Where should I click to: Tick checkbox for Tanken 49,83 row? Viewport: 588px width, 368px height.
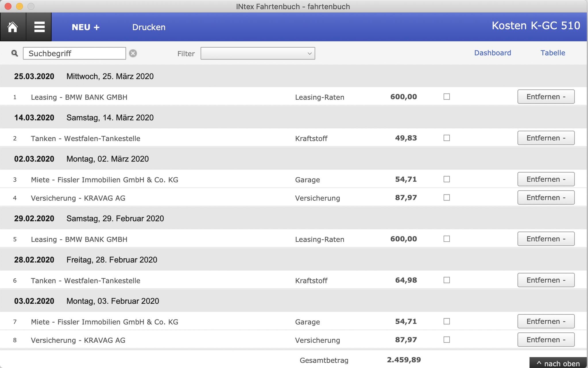[446, 138]
